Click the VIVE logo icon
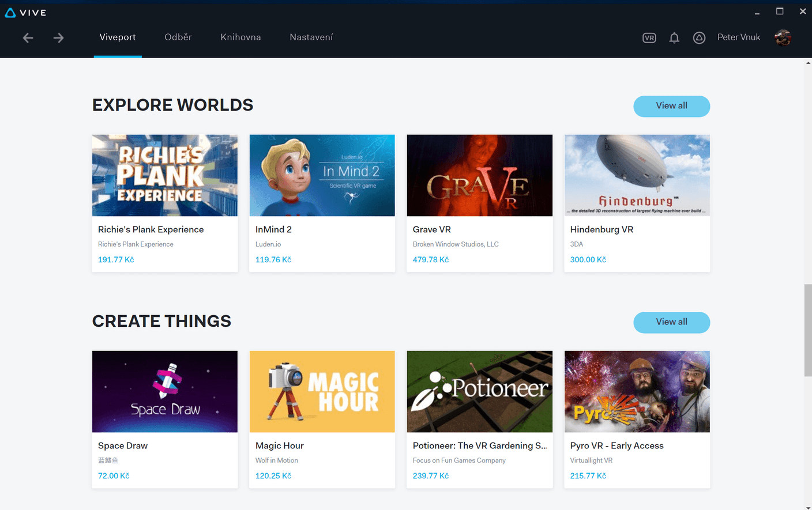 pyautogui.click(x=10, y=13)
